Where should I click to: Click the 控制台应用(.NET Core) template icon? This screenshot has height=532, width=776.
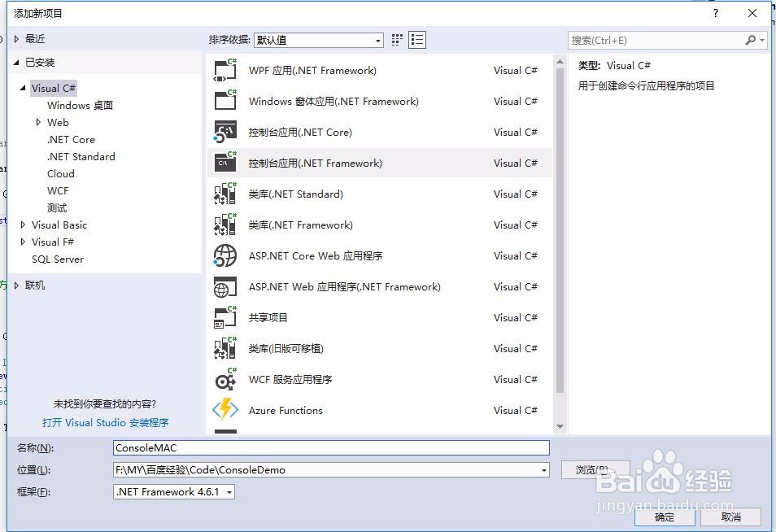click(x=225, y=132)
